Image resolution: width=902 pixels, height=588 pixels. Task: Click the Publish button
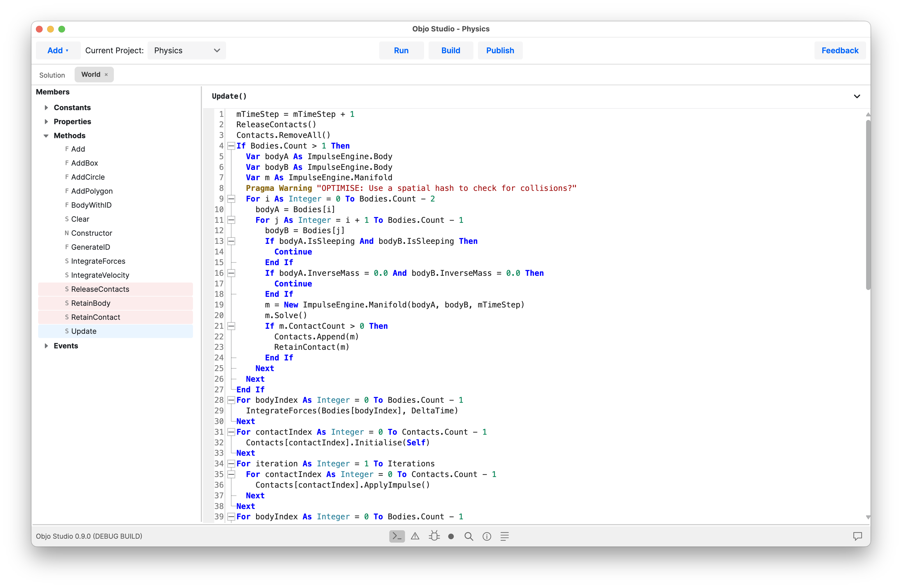(x=500, y=50)
